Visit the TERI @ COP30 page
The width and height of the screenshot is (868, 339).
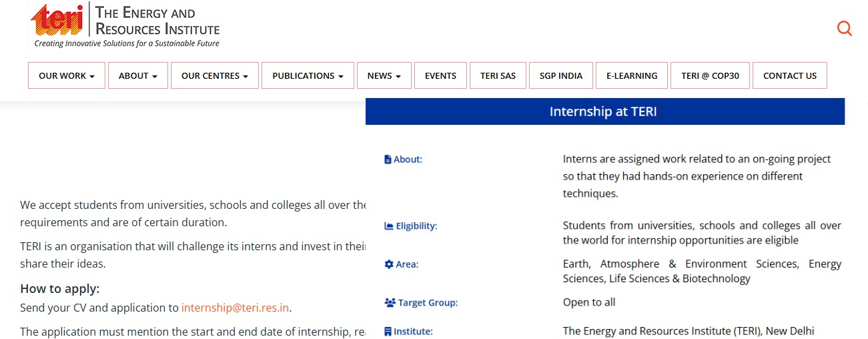point(710,76)
